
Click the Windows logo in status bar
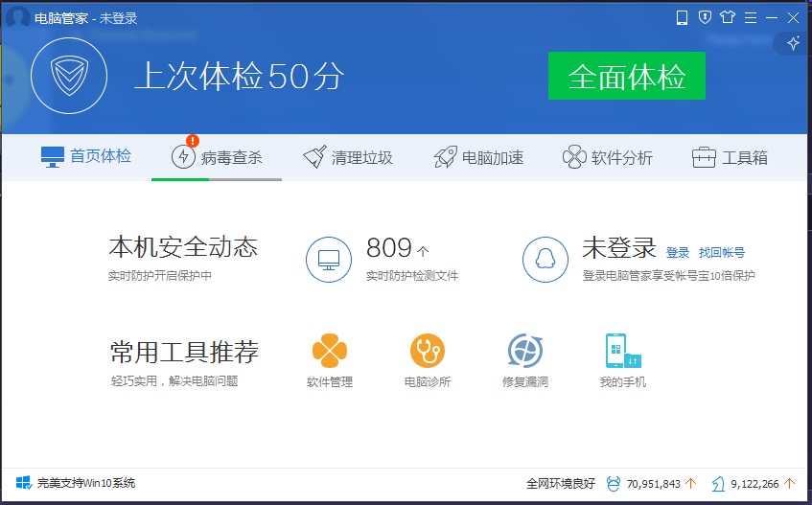pyautogui.click(x=23, y=483)
